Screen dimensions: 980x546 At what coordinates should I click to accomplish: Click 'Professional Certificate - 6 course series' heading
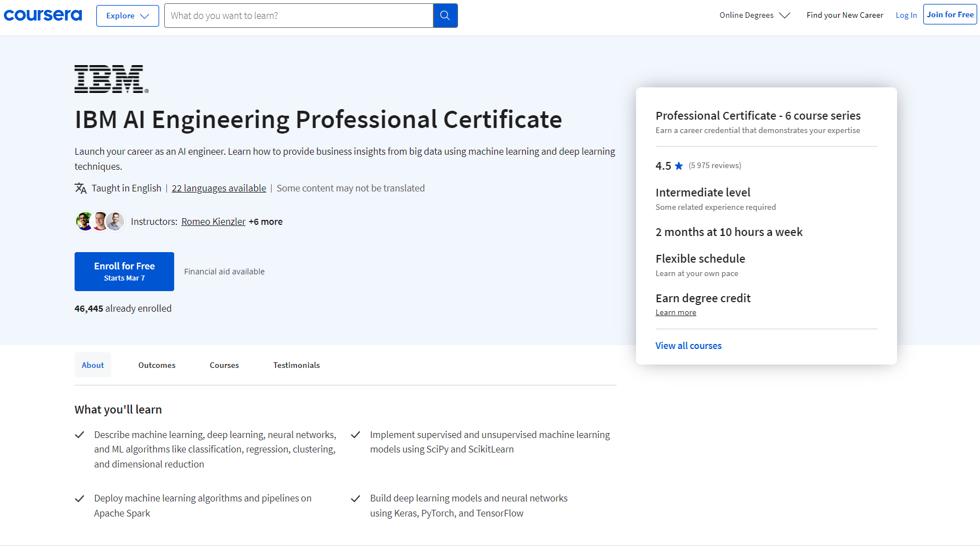point(758,116)
